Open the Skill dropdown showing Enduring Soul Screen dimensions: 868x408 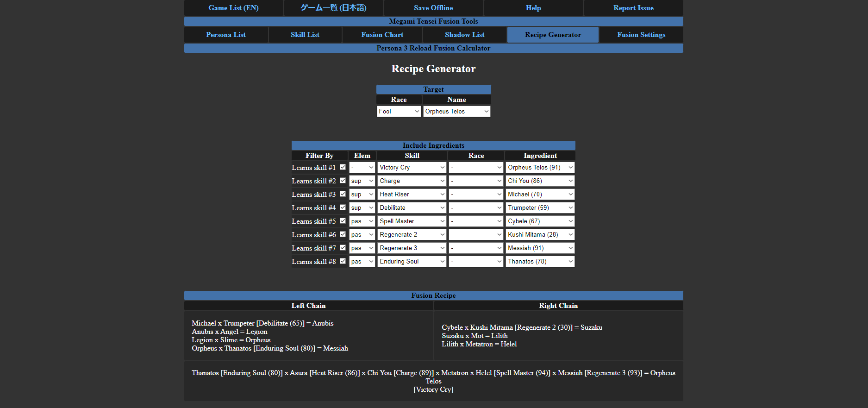412,262
